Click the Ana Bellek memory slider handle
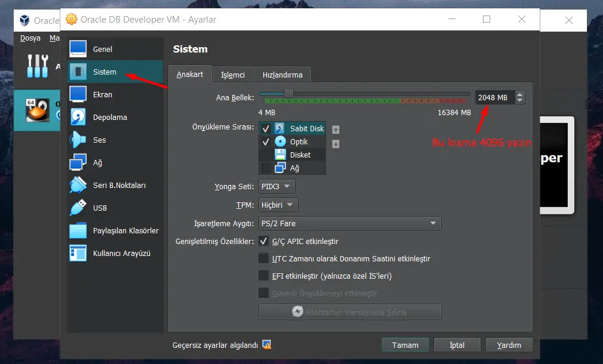This screenshot has height=364, width=603. tap(289, 93)
